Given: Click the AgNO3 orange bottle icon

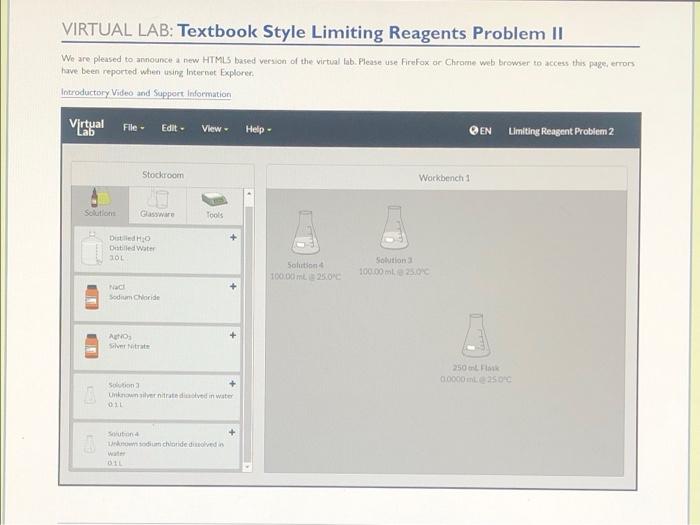Looking at the screenshot, I should (92, 346).
